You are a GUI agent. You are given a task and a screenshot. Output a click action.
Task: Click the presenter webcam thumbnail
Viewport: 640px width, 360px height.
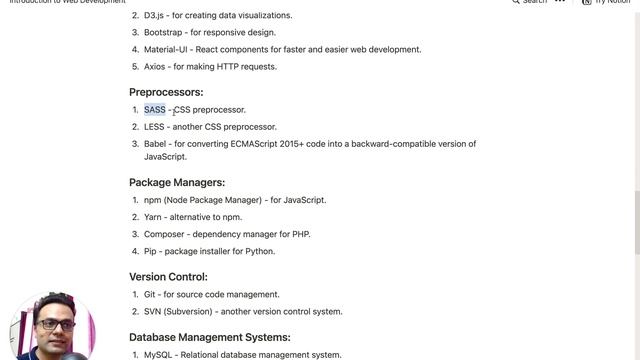[x=53, y=326]
